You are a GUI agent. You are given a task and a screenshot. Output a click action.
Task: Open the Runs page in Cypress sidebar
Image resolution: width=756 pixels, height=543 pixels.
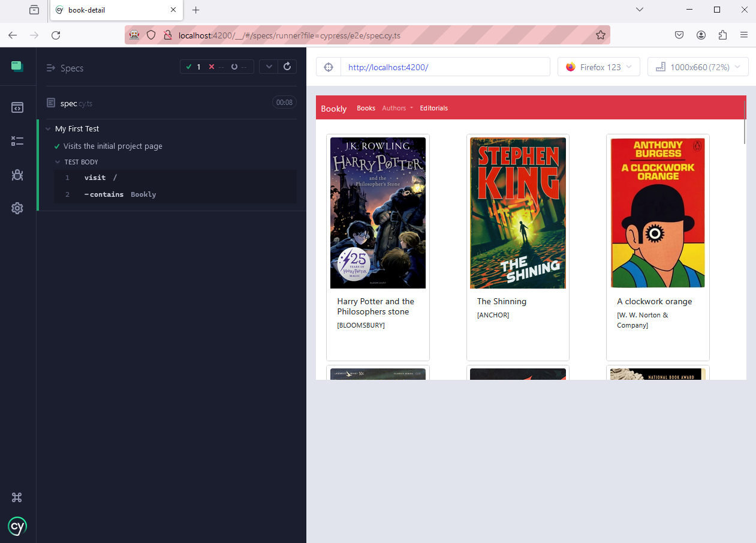[x=17, y=141]
